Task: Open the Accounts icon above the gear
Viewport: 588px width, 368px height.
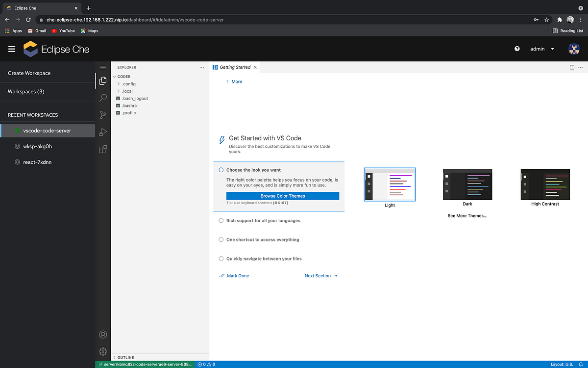Action: pyautogui.click(x=103, y=334)
